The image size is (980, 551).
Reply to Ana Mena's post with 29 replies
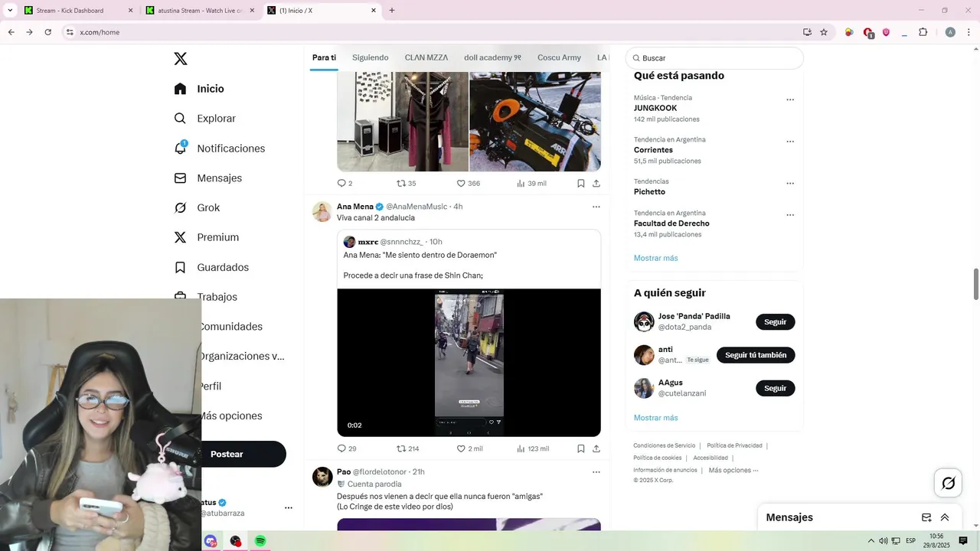click(x=342, y=448)
